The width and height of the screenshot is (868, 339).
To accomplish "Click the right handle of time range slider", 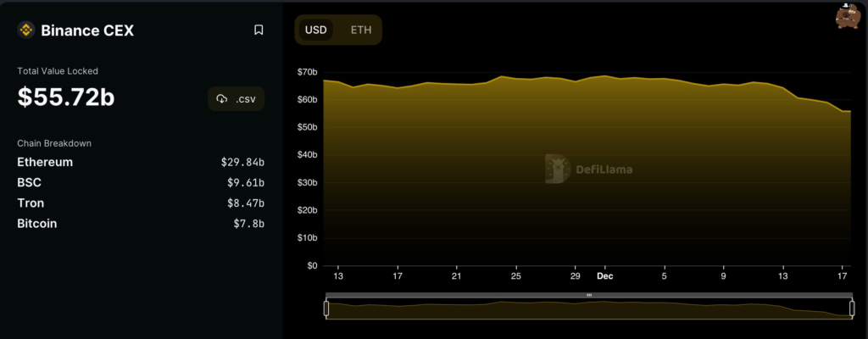I will (851, 308).
